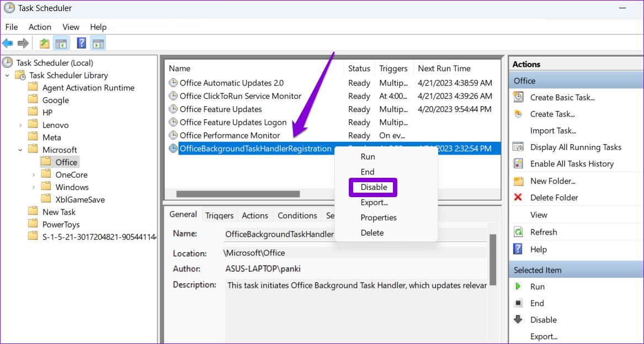Select the Display All Running Tasks icon
Image resolution: width=644 pixels, height=344 pixels.
(x=518, y=147)
